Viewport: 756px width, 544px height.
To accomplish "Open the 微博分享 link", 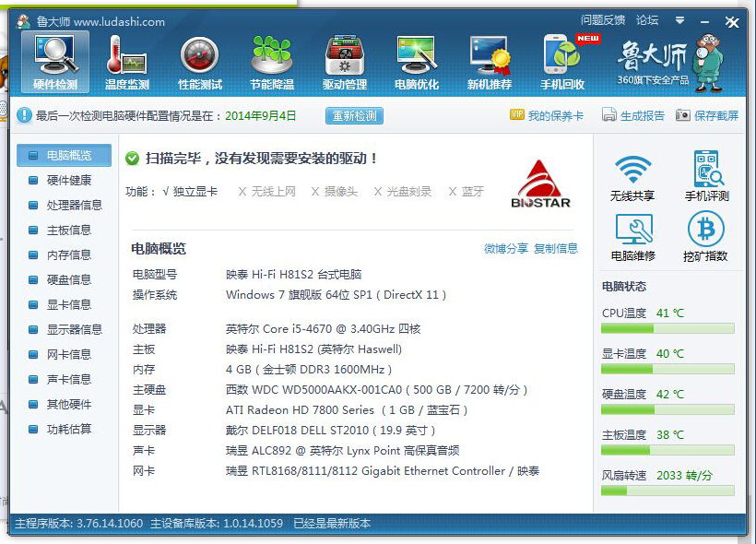I will click(x=506, y=248).
